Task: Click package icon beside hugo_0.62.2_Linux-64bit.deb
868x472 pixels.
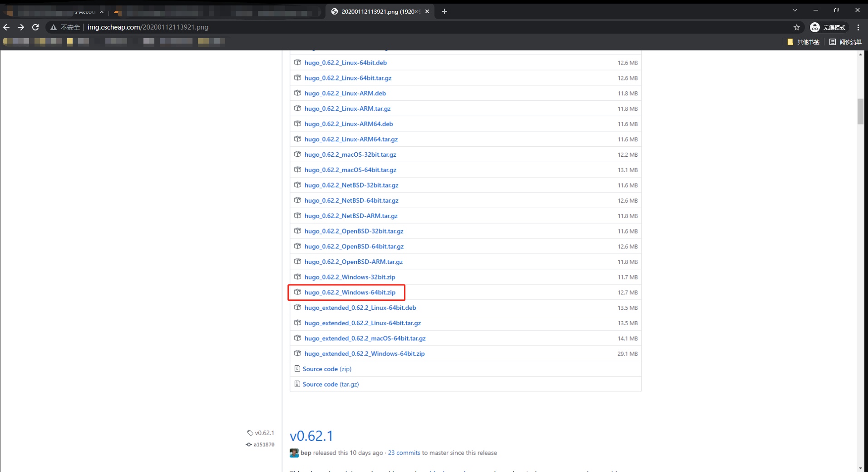Action: coord(298,62)
